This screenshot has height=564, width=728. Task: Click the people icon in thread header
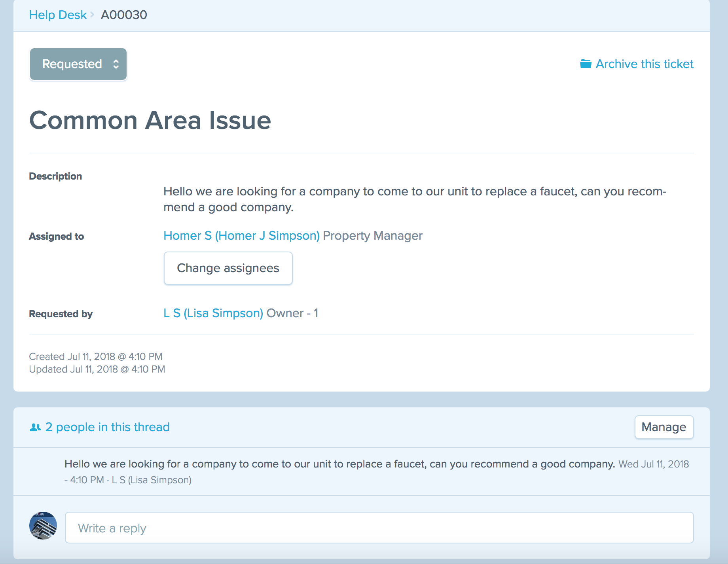pos(35,427)
